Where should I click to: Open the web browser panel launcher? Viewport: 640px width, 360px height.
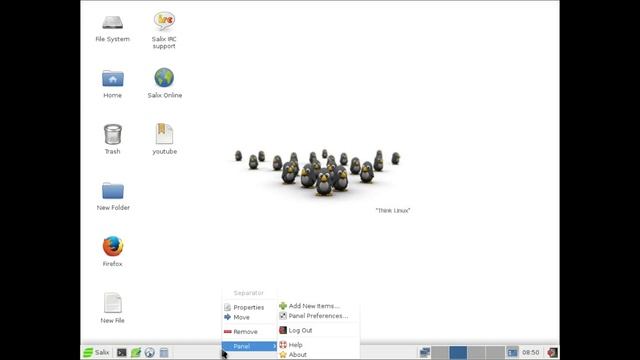pyautogui.click(x=149, y=352)
